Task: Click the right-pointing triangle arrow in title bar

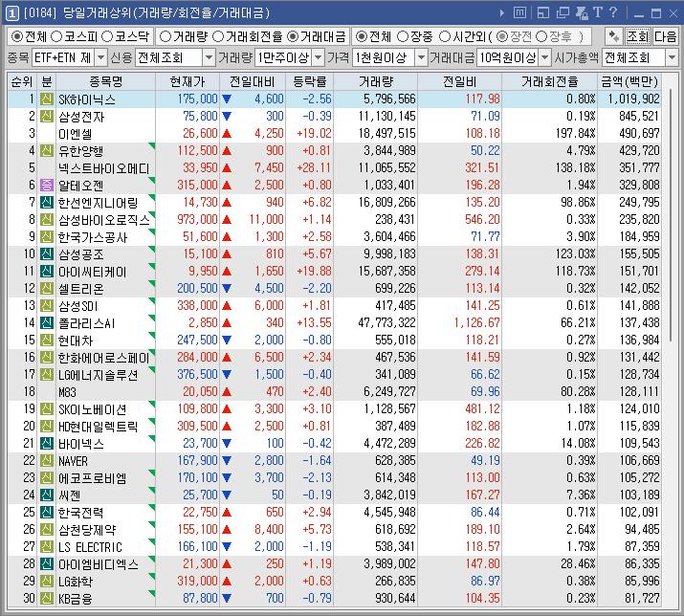Action: 501,13
